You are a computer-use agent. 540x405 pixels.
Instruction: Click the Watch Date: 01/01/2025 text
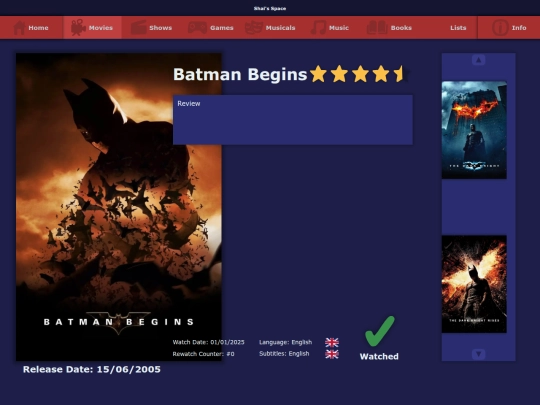[x=208, y=342]
